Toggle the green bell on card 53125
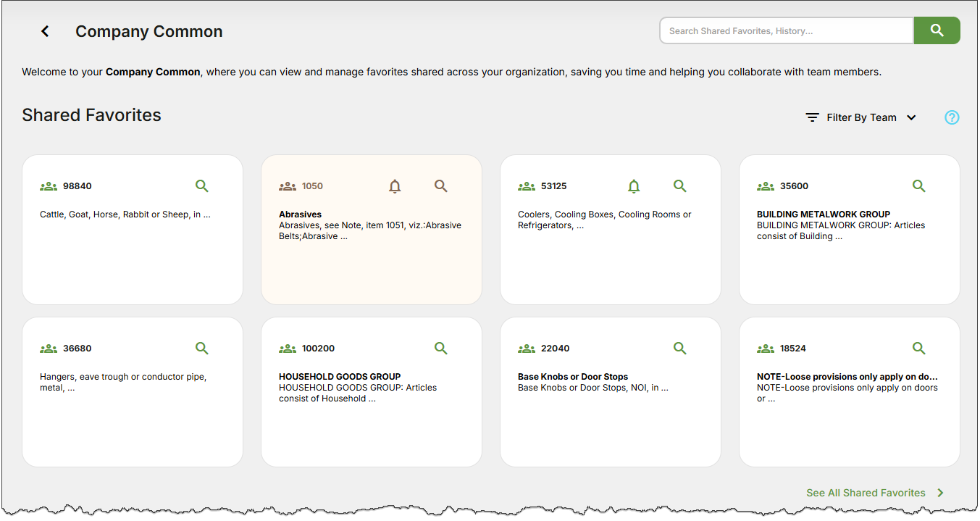The height and width of the screenshot is (521, 980). (634, 186)
